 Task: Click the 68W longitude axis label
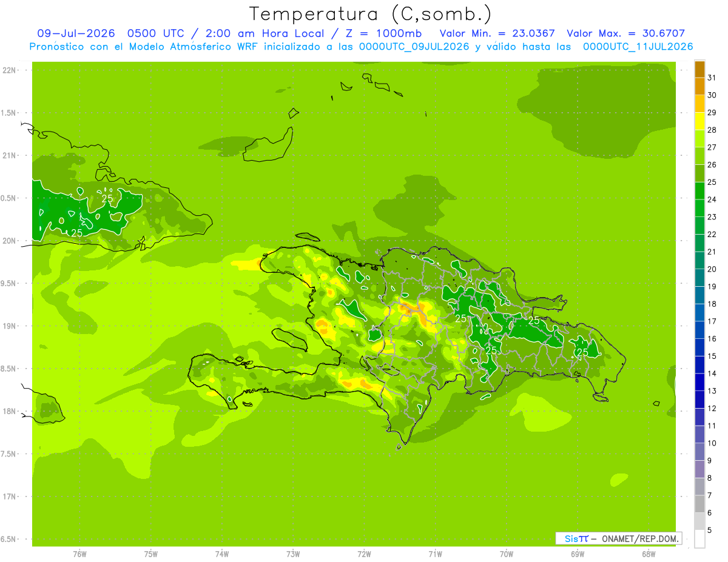(648, 554)
